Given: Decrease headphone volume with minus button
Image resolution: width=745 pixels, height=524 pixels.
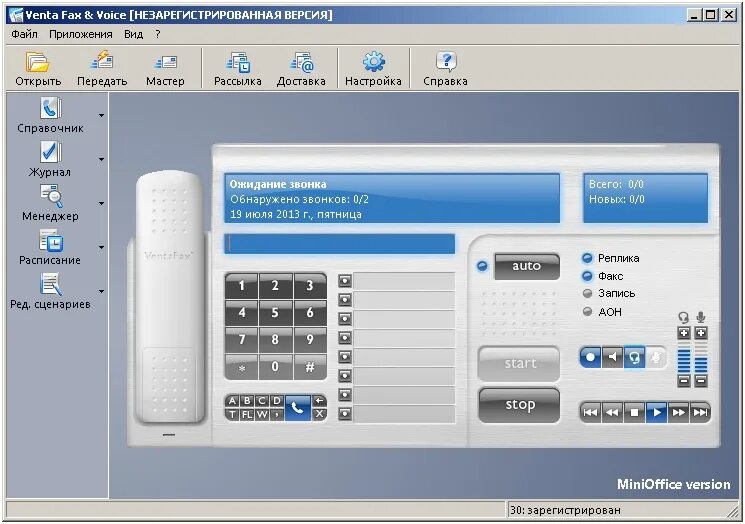Looking at the screenshot, I should 684,381.
